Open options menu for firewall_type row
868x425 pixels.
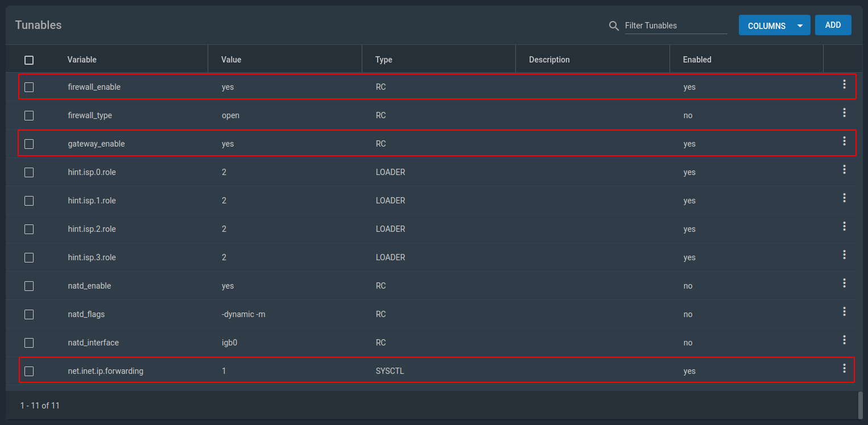(844, 113)
